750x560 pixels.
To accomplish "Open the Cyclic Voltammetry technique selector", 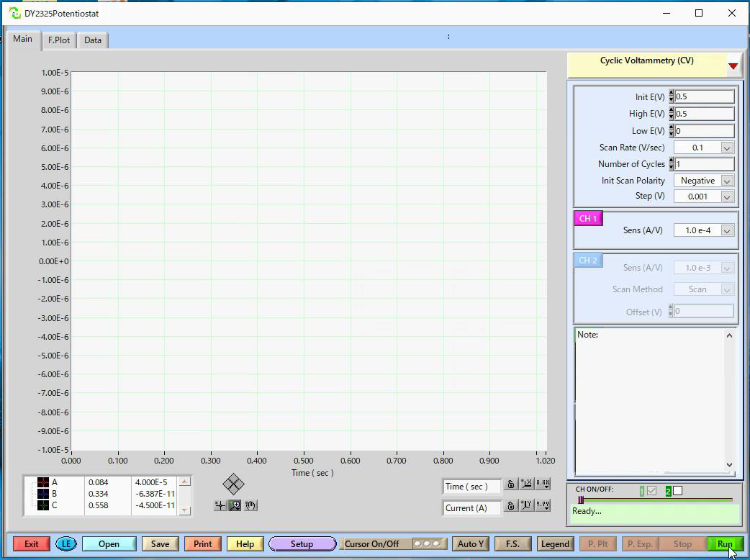I will (x=733, y=66).
